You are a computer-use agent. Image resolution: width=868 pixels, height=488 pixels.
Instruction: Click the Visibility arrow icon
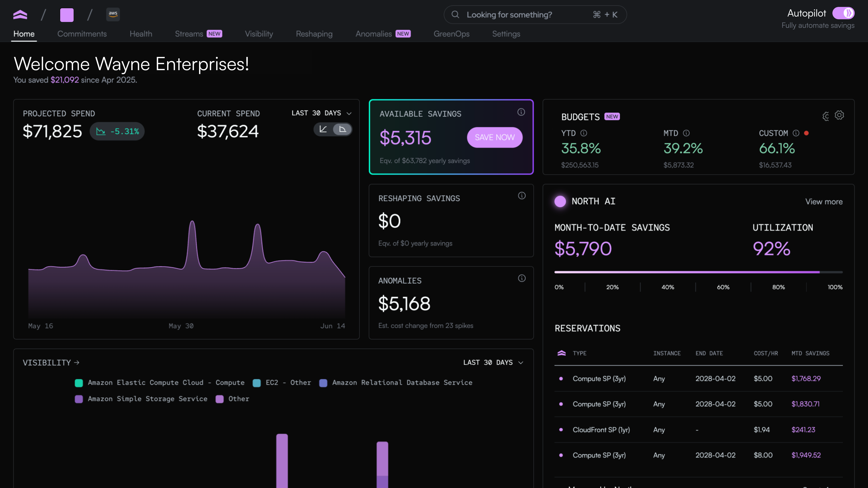click(x=77, y=363)
